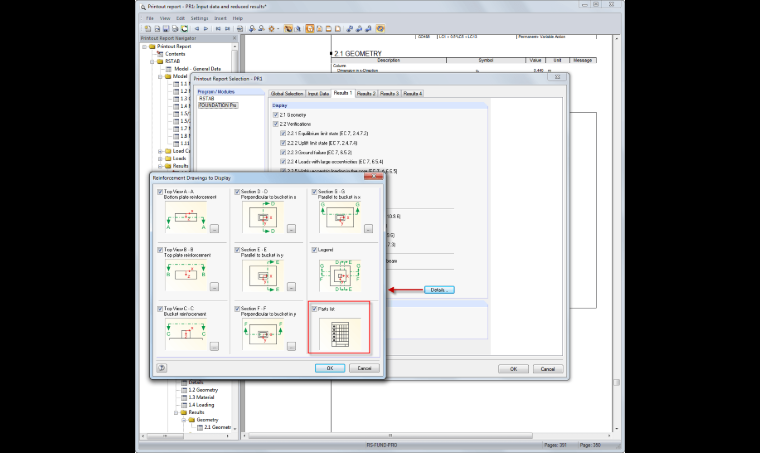Screen dimensions: 760x453
Task: Open the Insert menu
Action: pyautogui.click(x=220, y=18)
